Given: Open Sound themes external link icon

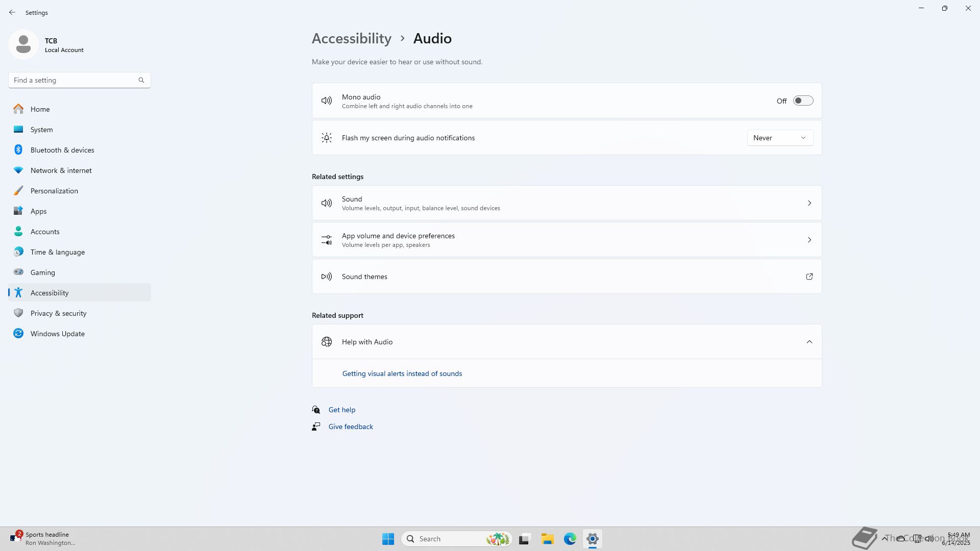Looking at the screenshot, I should point(809,277).
